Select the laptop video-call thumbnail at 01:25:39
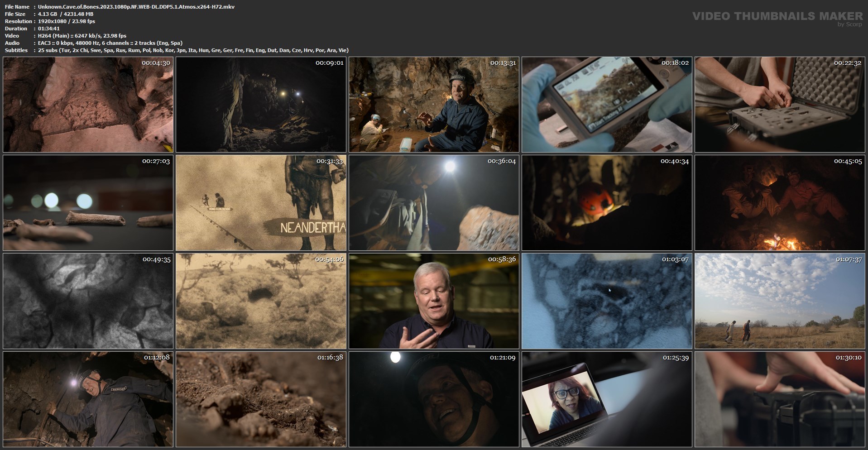The width and height of the screenshot is (868, 450). pyautogui.click(x=607, y=399)
